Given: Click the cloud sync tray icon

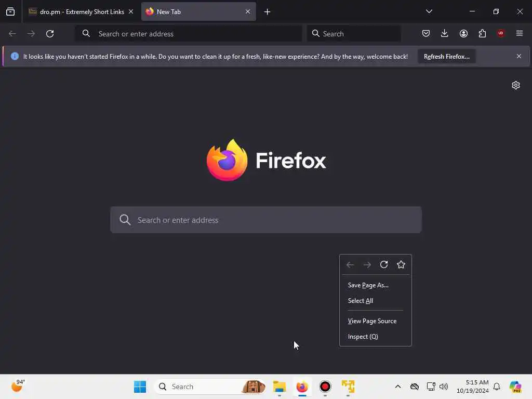Looking at the screenshot, I should 414,387.
